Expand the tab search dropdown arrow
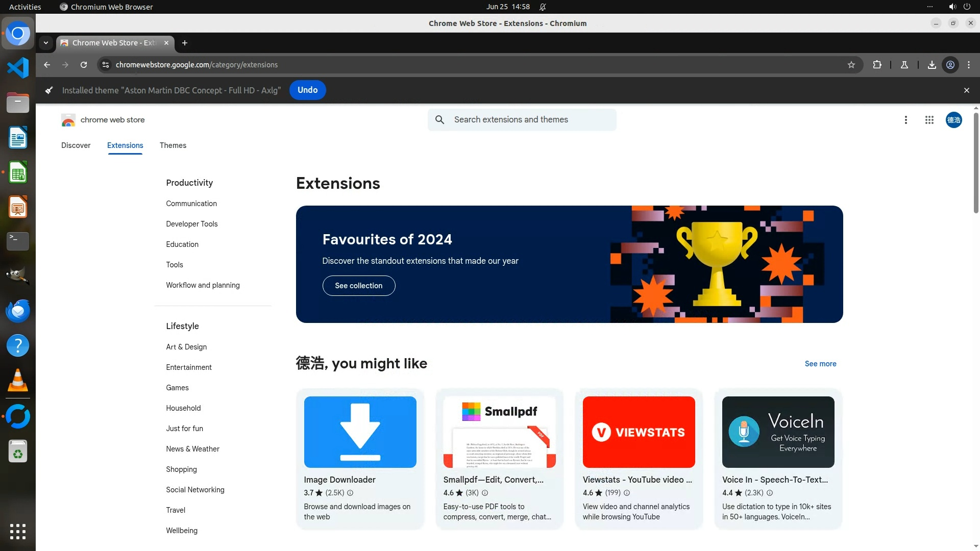Screen dimensions: 980x551 coord(46,43)
